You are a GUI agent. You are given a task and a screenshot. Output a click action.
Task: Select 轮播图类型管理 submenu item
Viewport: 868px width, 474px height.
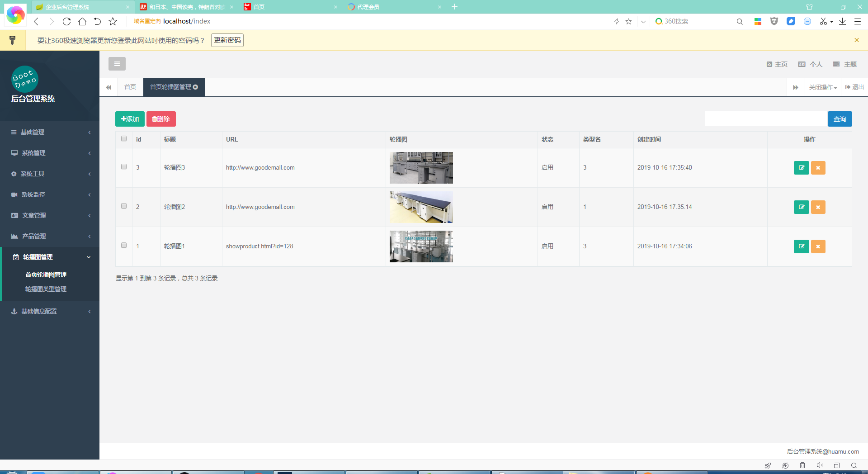46,289
